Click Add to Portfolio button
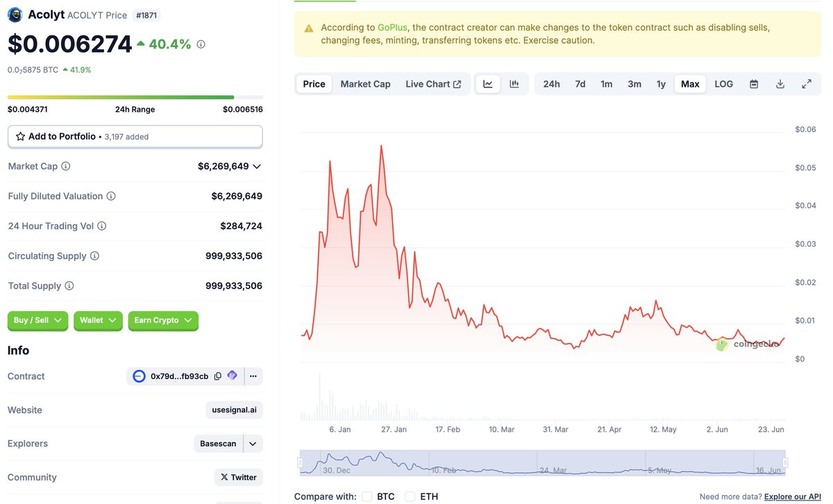This screenshot has width=833, height=504. coord(135,137)
